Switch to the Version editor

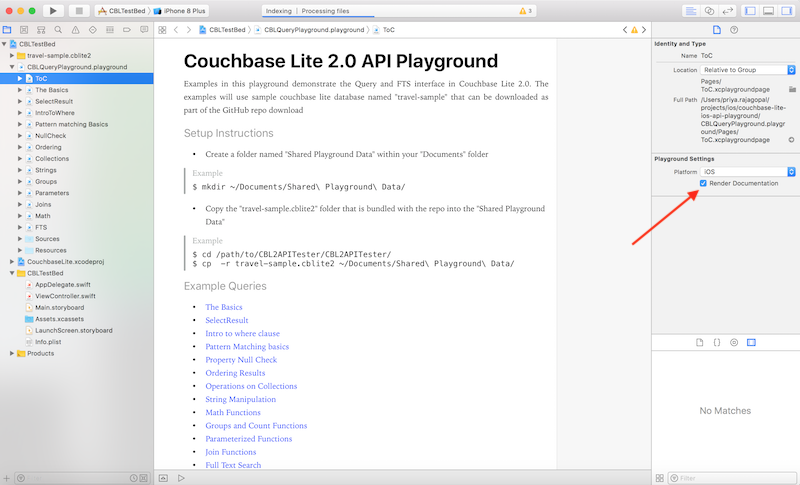click(728, 11)
